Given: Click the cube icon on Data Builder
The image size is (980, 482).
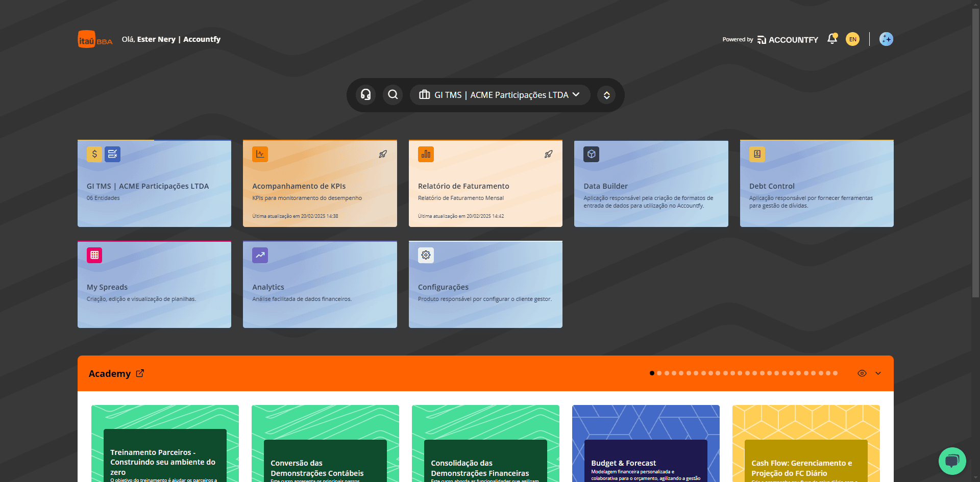Looking at the screenshot, I should 591,154.
